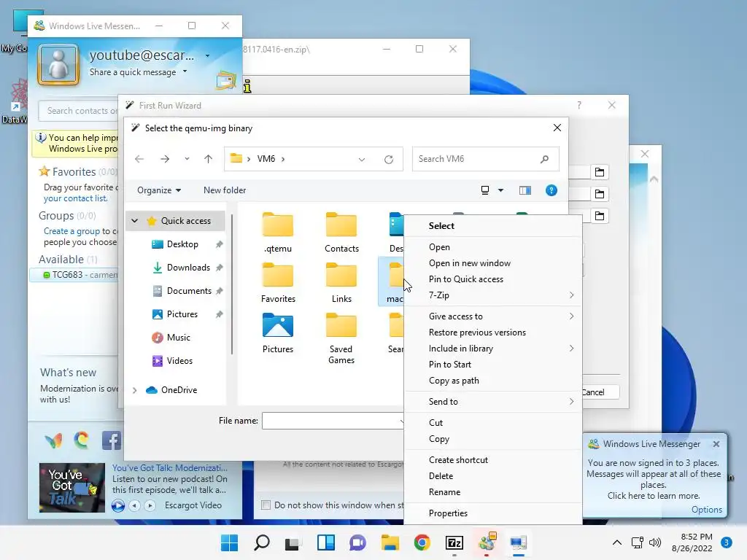
Task: Open view options dropdown arrow
Action: 500,190
